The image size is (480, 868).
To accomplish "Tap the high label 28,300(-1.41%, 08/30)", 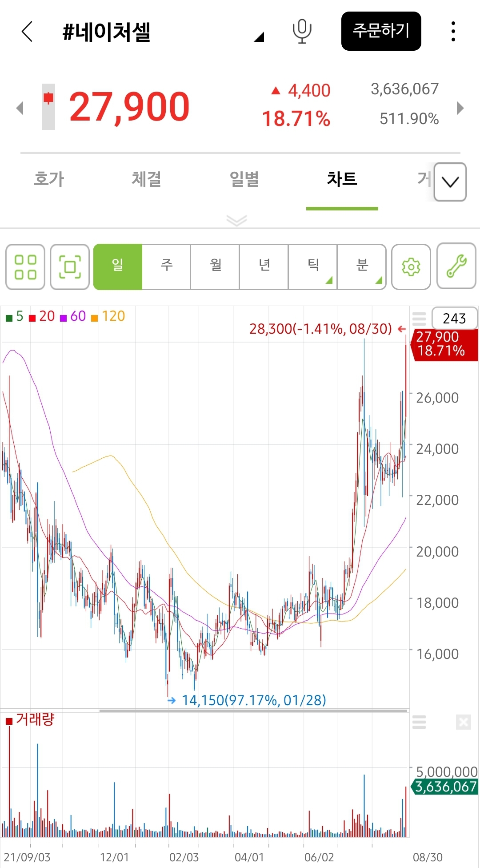I will pos(321,329).
